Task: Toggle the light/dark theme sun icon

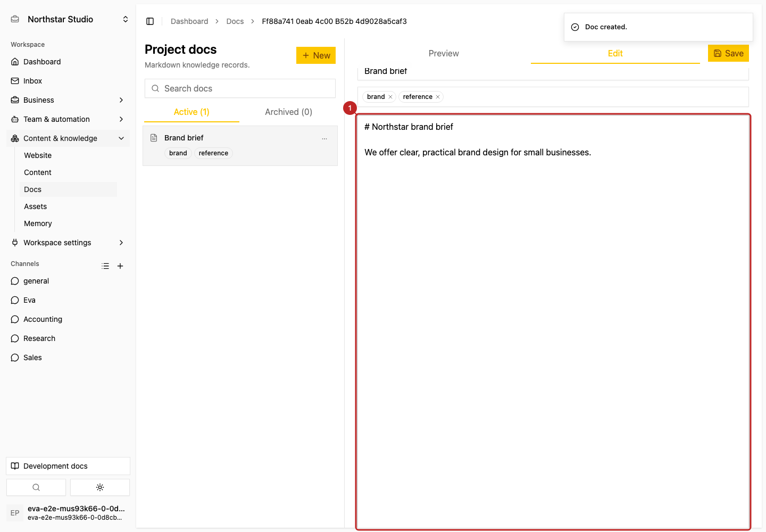Action: pyautogui.click(x=100, y=487)
